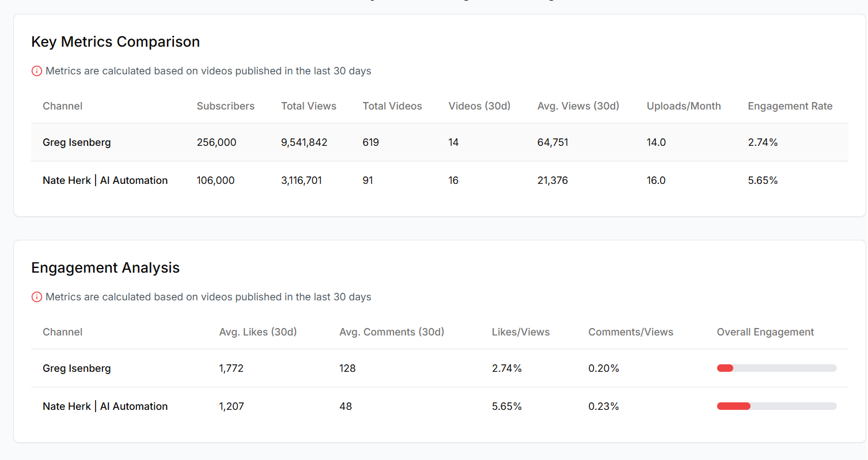
Task: Click the Uploads/Month column header
Action: coord(684,106)
